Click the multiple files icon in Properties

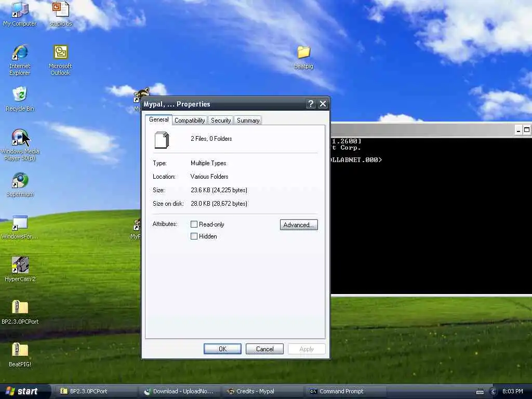pyautogui.click(x=162, y=140)
